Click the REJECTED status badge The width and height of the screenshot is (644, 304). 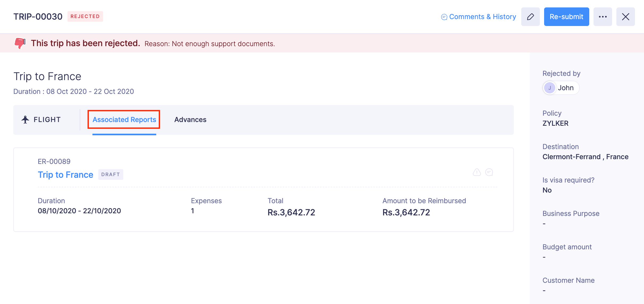point(85,16)
